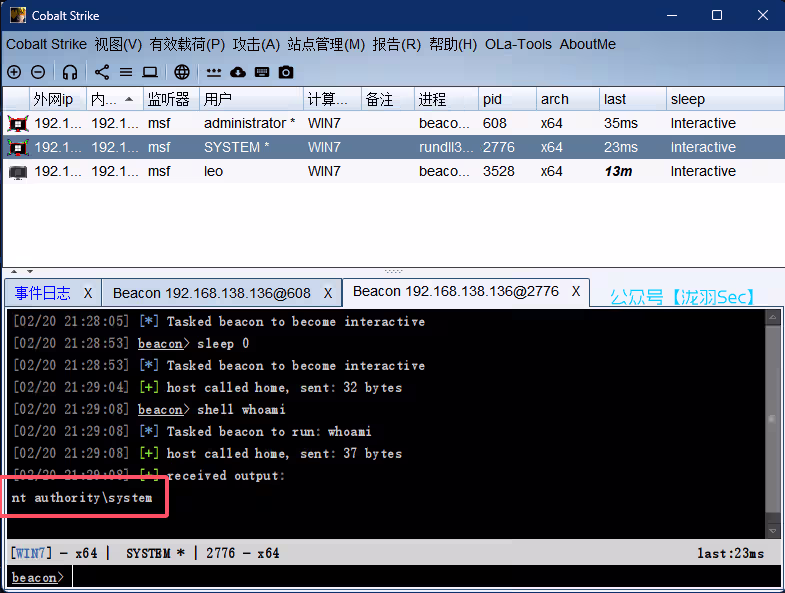This screenshot has width=785, height=593.
Task: Close the 事件日志 tab with its X
Action: [88, 293]
